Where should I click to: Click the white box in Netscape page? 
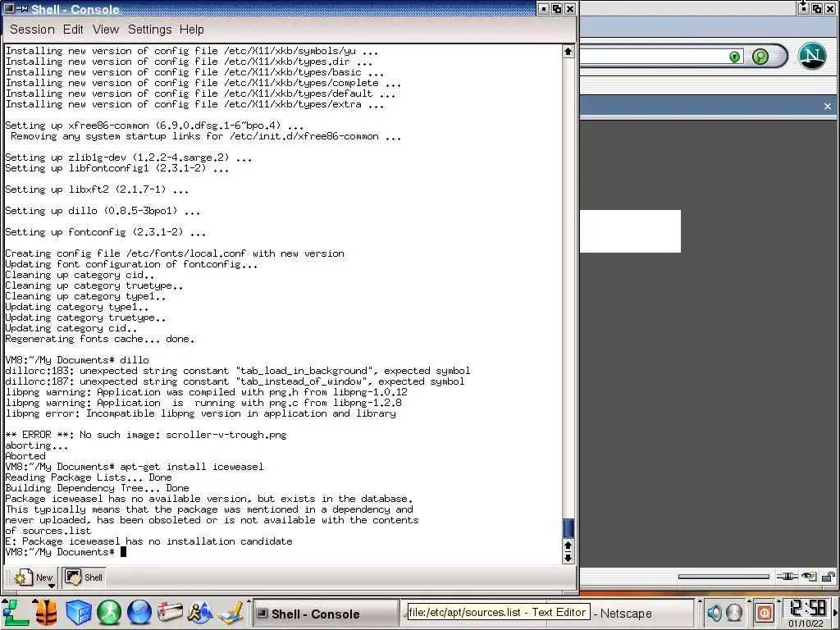pyautogui.click(x=631, y=231)
